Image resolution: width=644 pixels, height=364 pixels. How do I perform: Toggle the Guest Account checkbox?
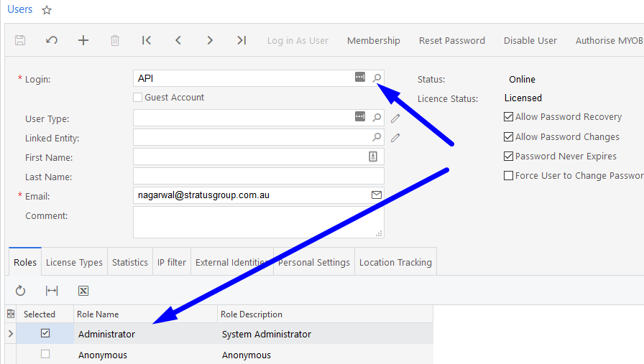pyautogui.click(x=138, y=98)
